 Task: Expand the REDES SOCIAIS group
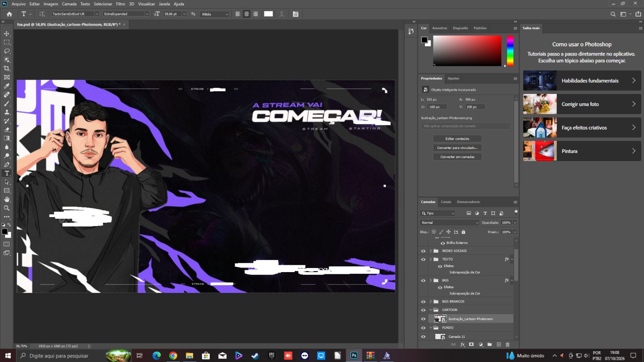[431, 251]
